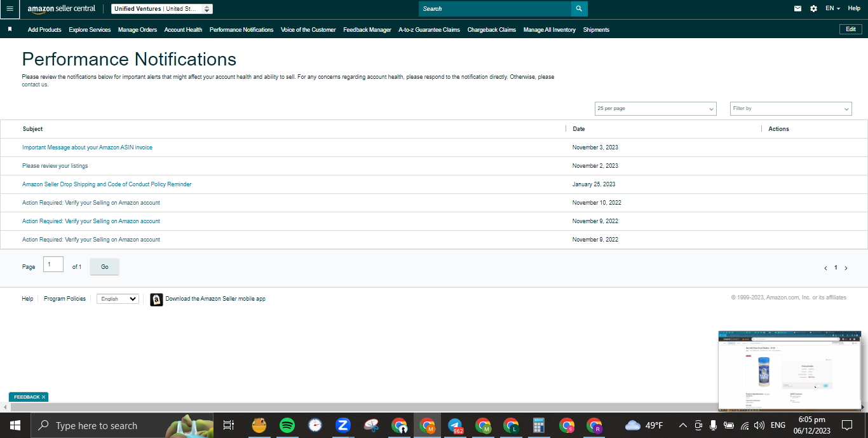Open 'Important Message about your Amazon ASIN invoice'
Viewport: 868px width, 438px height.
[x=87, y=147]
